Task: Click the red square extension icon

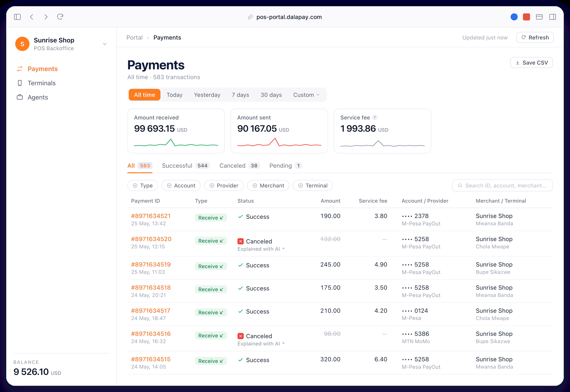Action: click(527, 17)
